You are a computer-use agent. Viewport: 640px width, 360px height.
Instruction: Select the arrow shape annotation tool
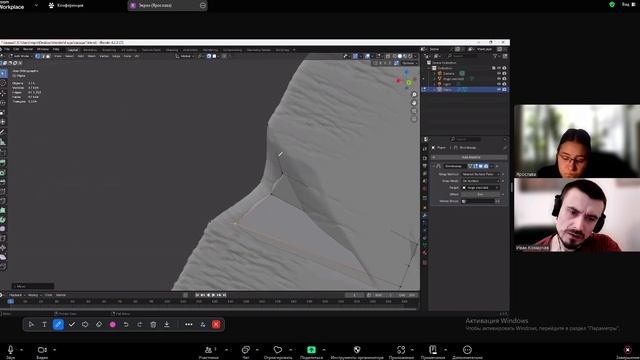point(85,324)
